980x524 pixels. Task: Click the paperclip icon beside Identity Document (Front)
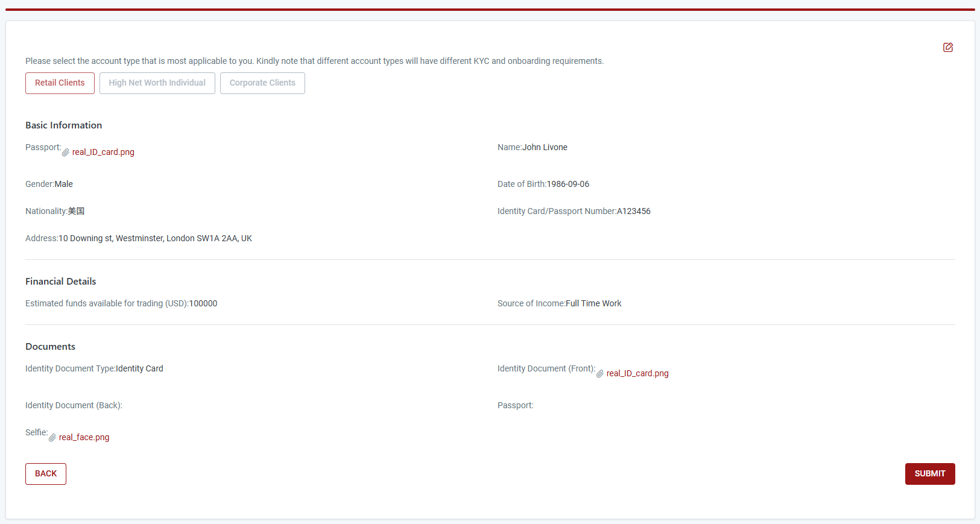[600, 374]
